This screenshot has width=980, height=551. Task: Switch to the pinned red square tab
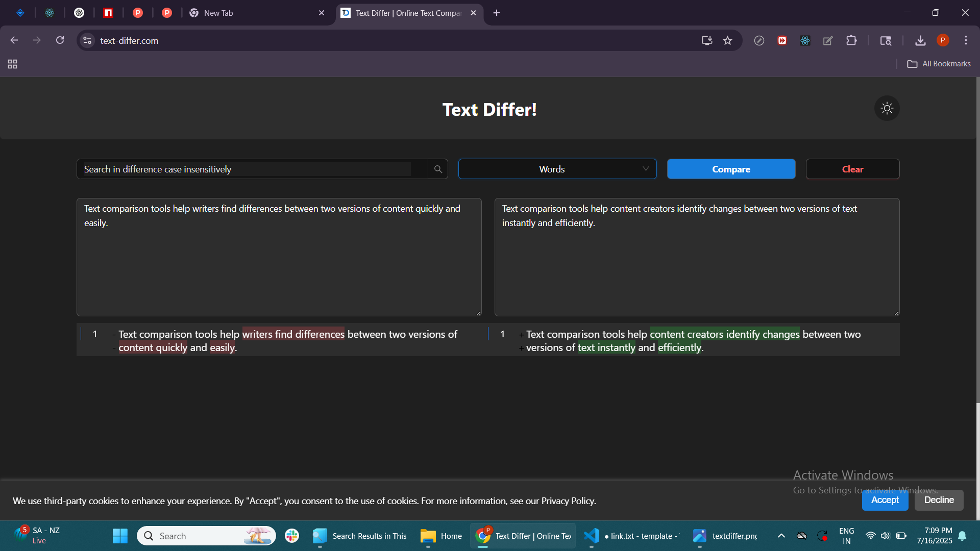point(108,13)
